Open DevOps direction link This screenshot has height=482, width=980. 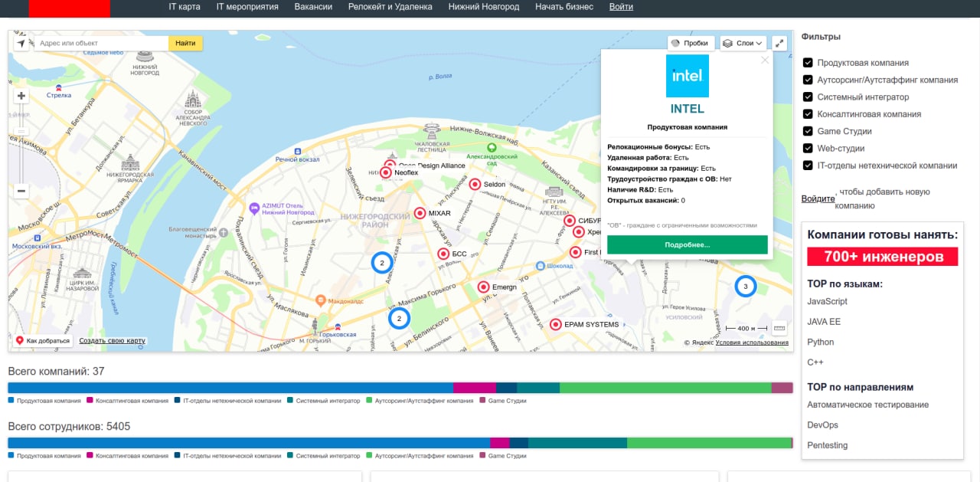tap(823, 425)
